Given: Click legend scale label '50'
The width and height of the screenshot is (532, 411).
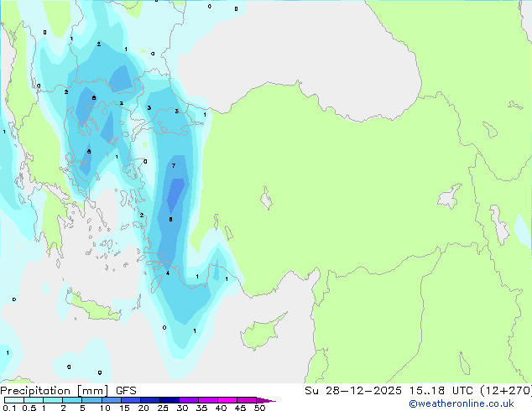Looking at the screenshot, I should [259, 408].
